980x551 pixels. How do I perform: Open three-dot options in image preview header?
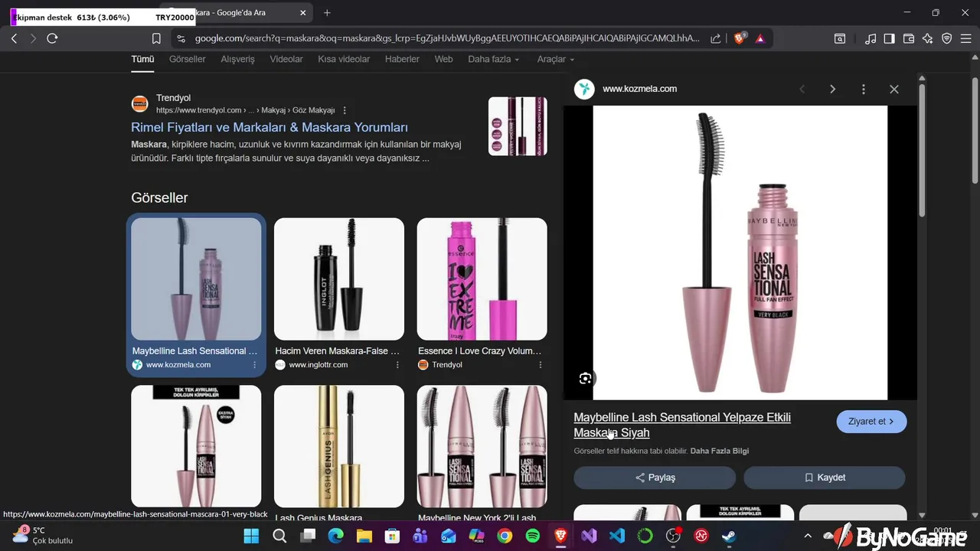click(863, 89)
